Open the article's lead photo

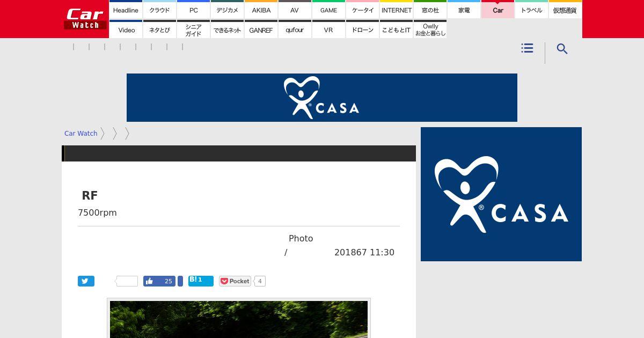pos(239,319)
